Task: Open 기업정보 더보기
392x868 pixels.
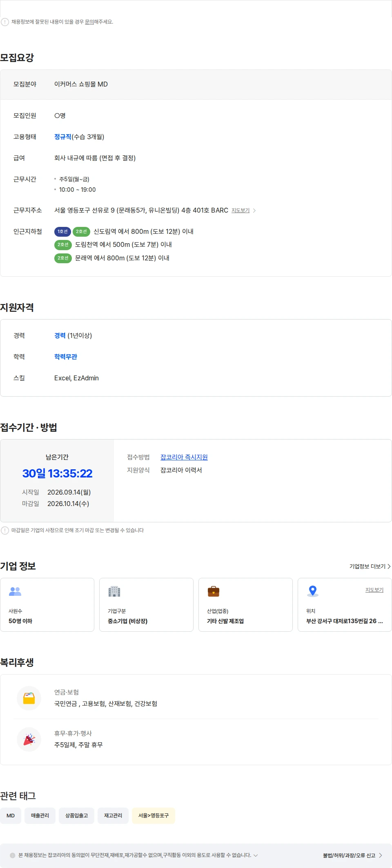Action: 370,566
